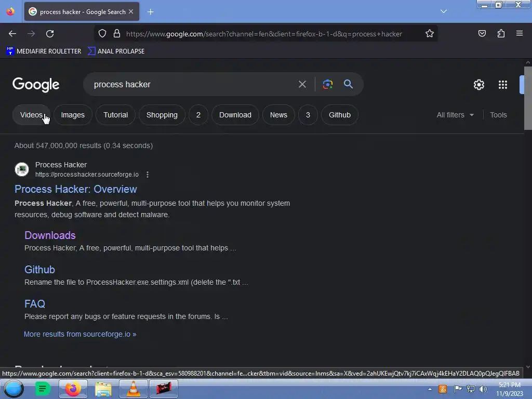The width and height of the screenshot is (532, 399).
Task: Click the page vertical scrollbar thumb
Action: click(528, 98)
